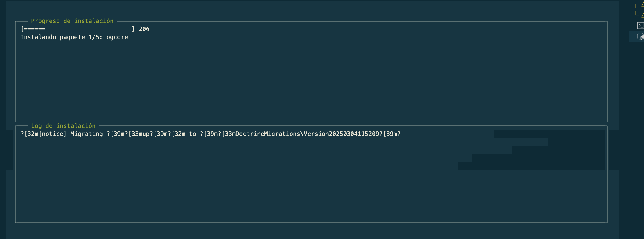This screenshot has width=644, height=239.
Task: Click the word 'Migrating' in the log
Action: click(x=86, y=134)
